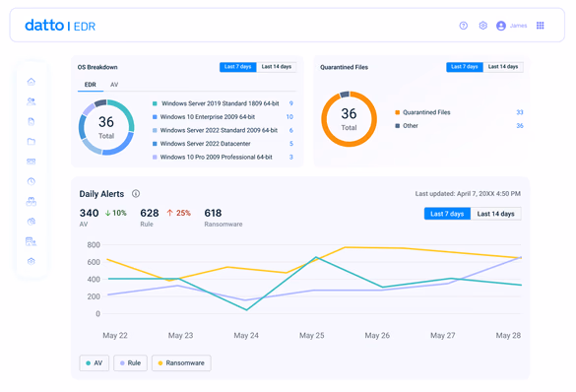Open the server devices icon in the sidebar
This screenshot has width=576, height=392.
[x=32, y=162]
